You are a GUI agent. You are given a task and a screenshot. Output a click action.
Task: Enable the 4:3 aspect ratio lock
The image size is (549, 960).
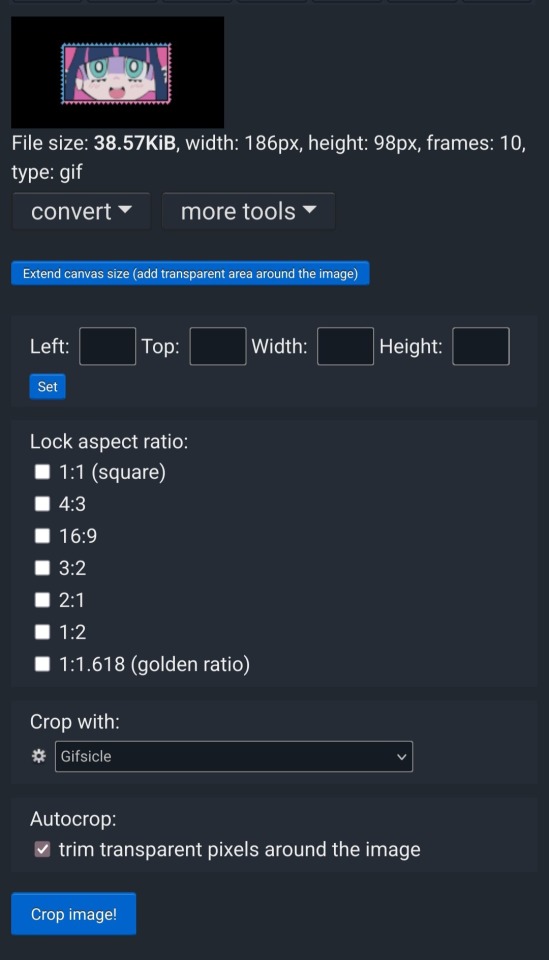42,504
